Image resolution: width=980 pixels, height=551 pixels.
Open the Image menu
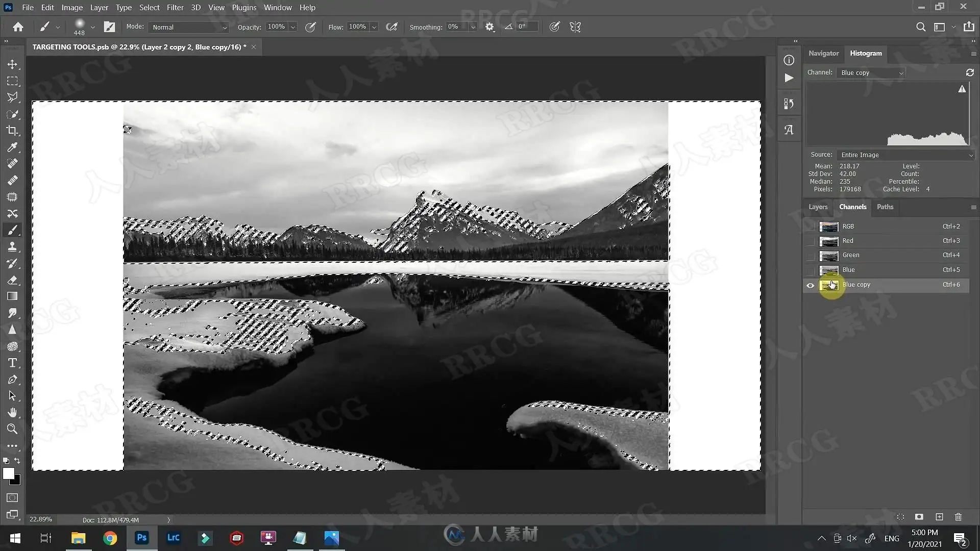(72, 7)
